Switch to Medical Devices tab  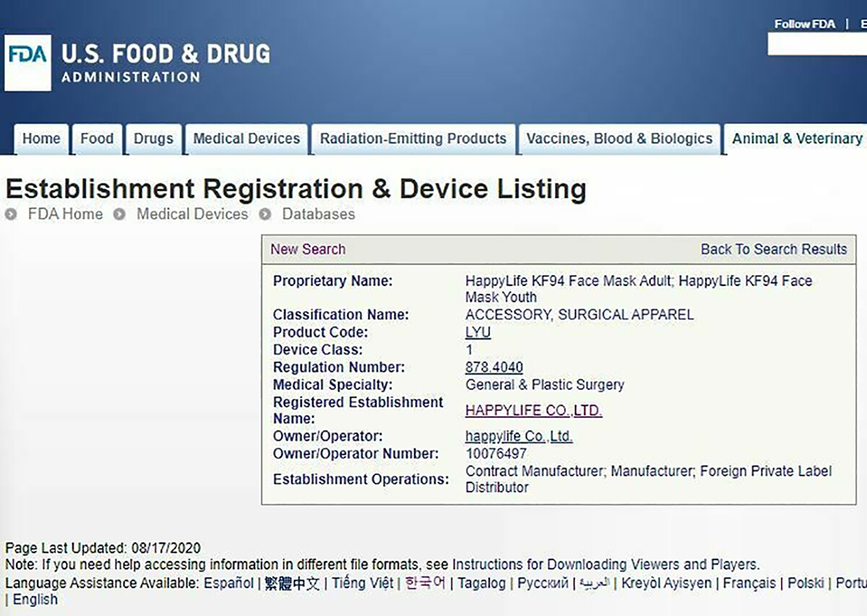click(x=246, y=139)
